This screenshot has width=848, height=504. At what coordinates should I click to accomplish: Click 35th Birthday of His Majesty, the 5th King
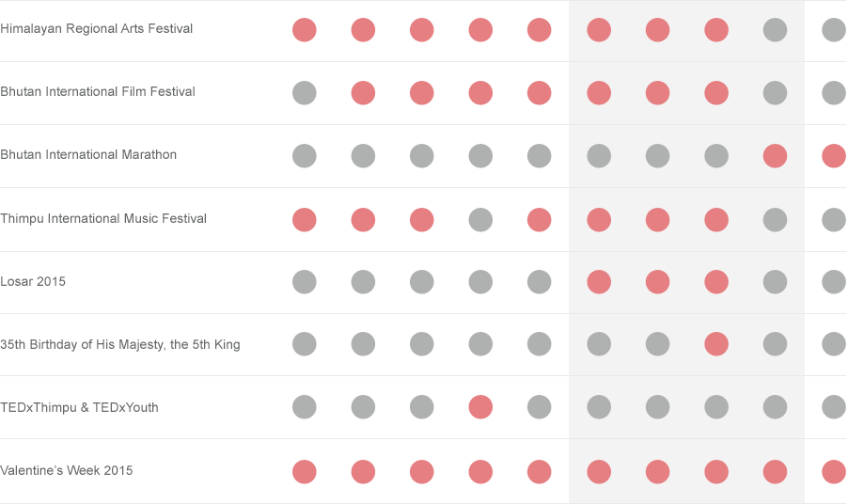[x=120, y=344]
